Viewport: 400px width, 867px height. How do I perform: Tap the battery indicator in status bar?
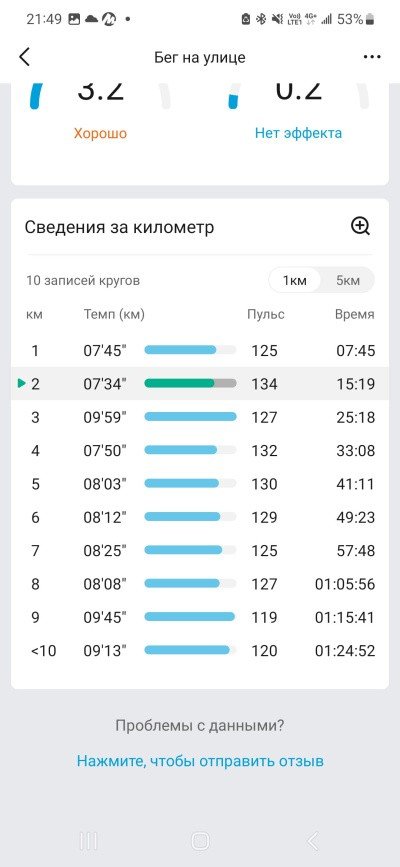(370, 20)
